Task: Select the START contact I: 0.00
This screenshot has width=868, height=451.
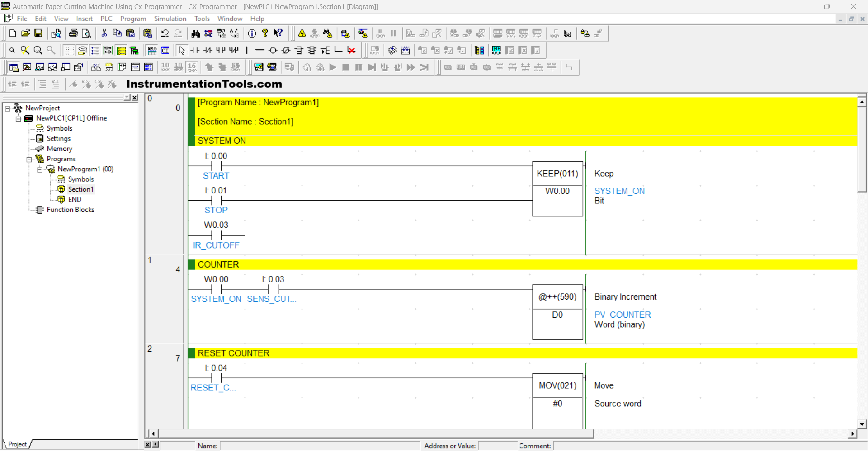Action: (x=216, y=165)
